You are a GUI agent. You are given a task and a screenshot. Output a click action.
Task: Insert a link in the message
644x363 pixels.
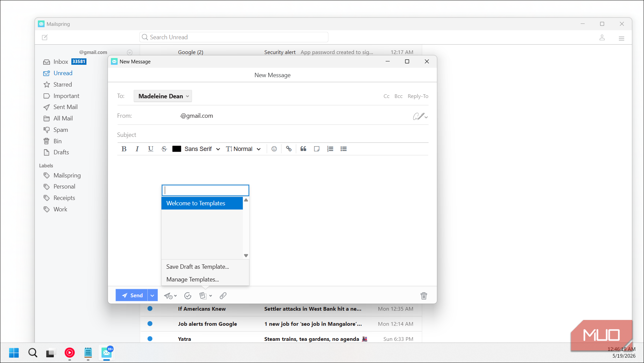click(x=288, y=149)
